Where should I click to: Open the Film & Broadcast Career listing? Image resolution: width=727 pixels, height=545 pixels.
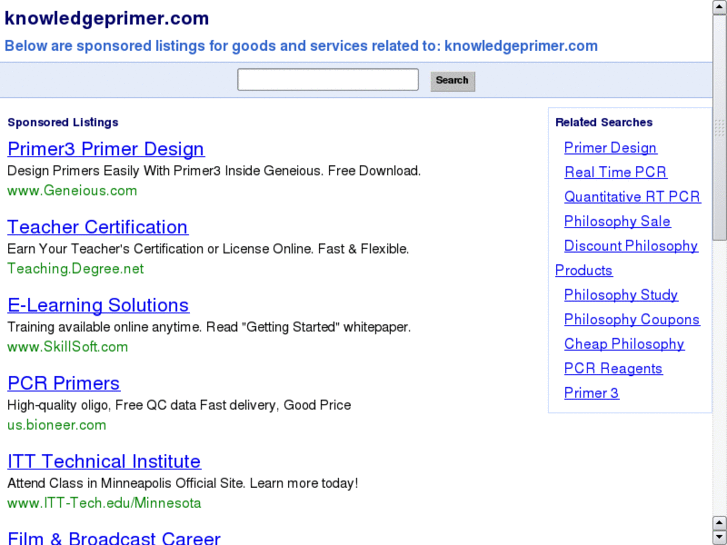(x=114, y=538)
